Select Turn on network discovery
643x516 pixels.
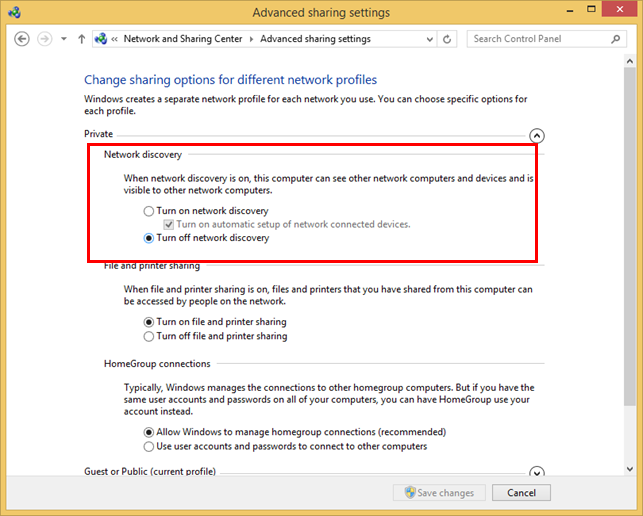point(206,211)
